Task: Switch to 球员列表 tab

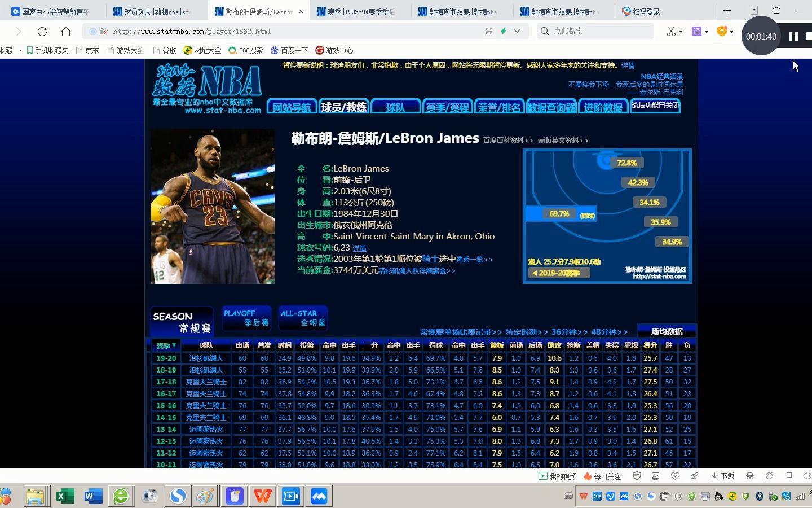Action: pos(153,11)
